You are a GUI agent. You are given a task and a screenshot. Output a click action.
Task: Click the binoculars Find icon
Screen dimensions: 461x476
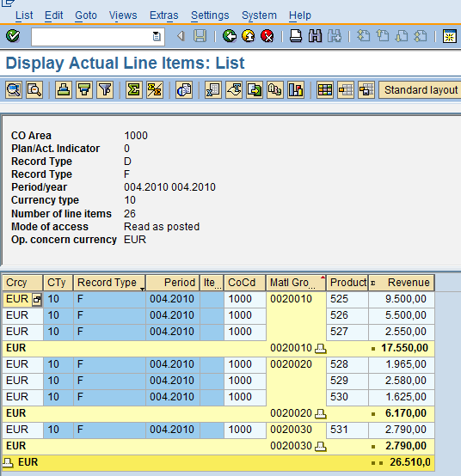pyautogui.click(x=315, y=36)
